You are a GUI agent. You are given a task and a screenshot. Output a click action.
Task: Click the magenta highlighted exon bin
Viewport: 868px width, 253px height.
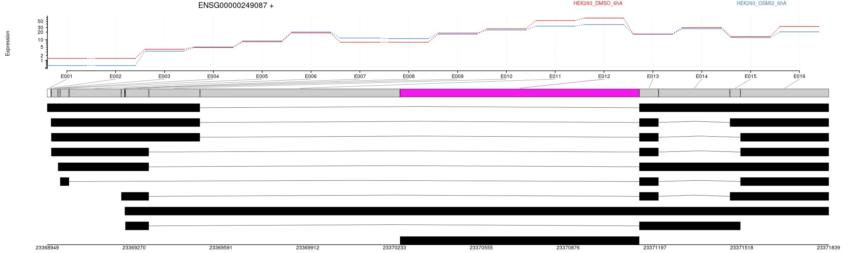(520, 93)
